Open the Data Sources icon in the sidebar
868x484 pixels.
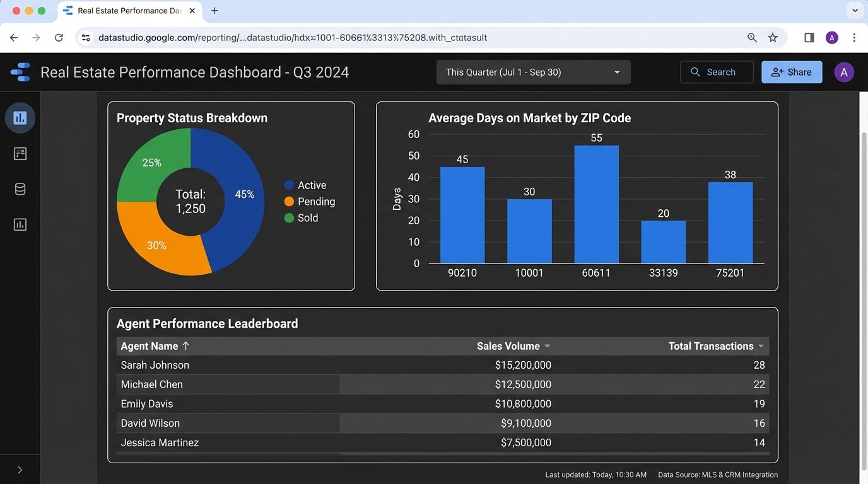tap(20, 188)
